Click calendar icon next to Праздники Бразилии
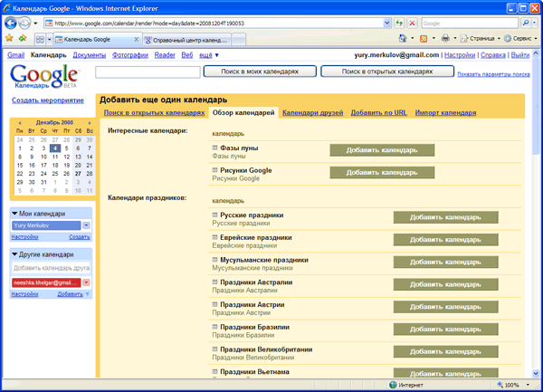 pos(214,327)
